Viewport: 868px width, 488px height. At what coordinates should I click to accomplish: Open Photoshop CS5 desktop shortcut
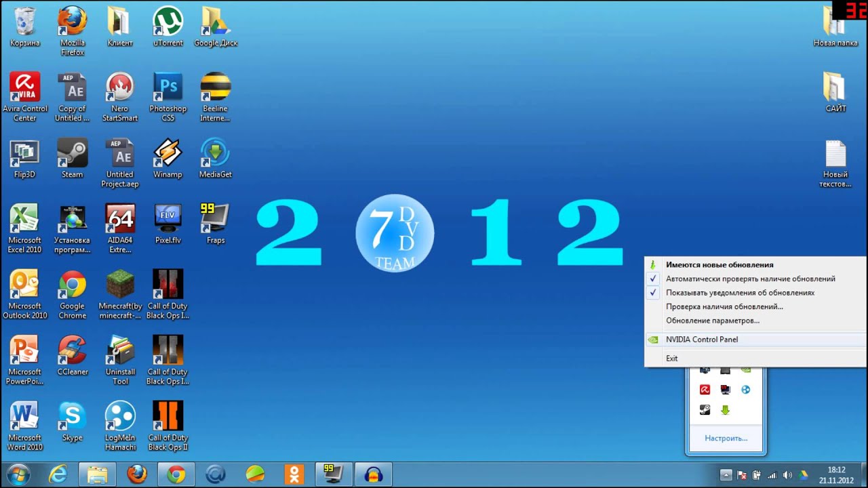pos(167,97)
